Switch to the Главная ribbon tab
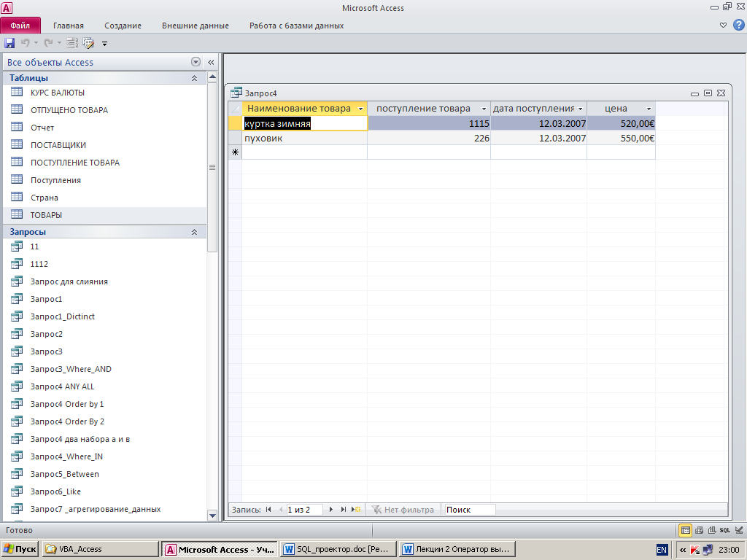Image resolution: width=747 pixels, height=560 pixels. [x=68, y=26]
